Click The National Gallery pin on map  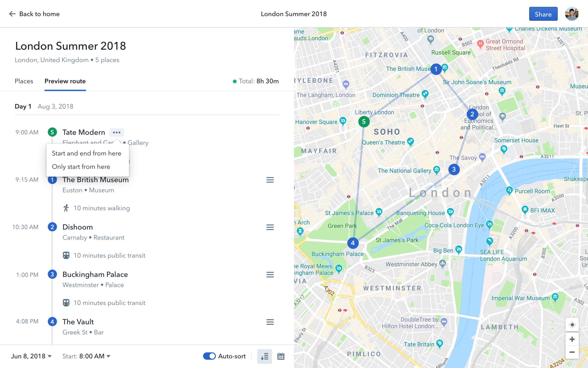(x=437, y=170)
